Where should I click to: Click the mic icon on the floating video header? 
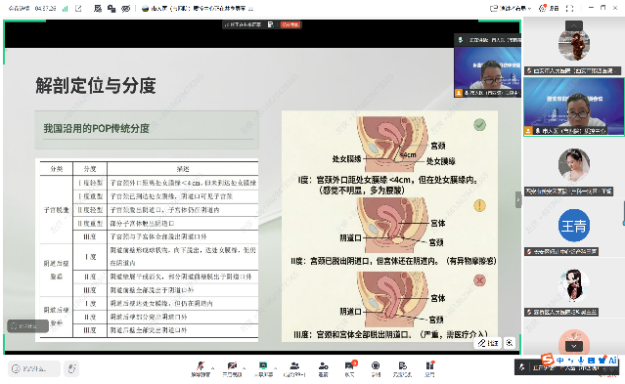pyautogui.click(x=460, y=40)
